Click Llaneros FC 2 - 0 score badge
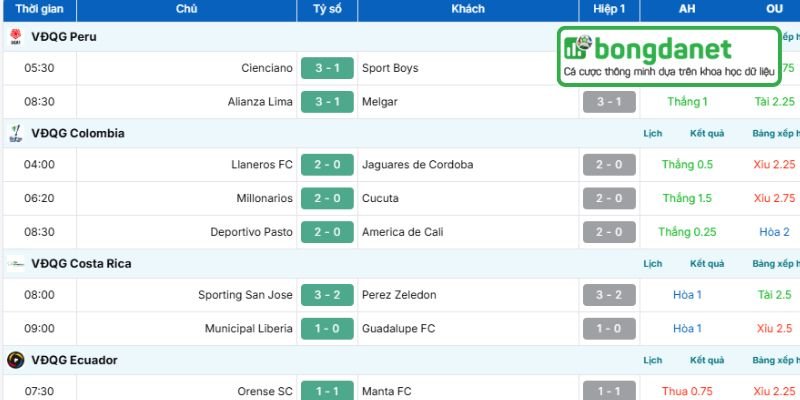 (327, 165)
